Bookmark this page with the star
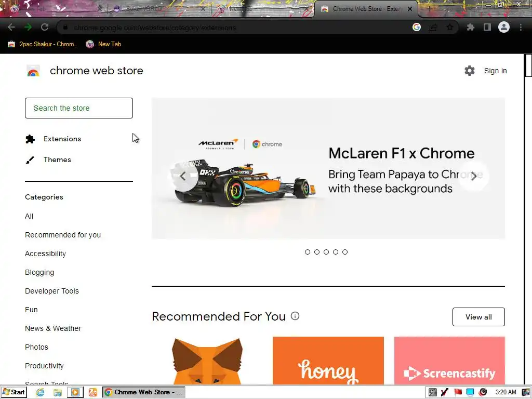The width and height of the screenshot is (532, 399). (x=449, y=27)
